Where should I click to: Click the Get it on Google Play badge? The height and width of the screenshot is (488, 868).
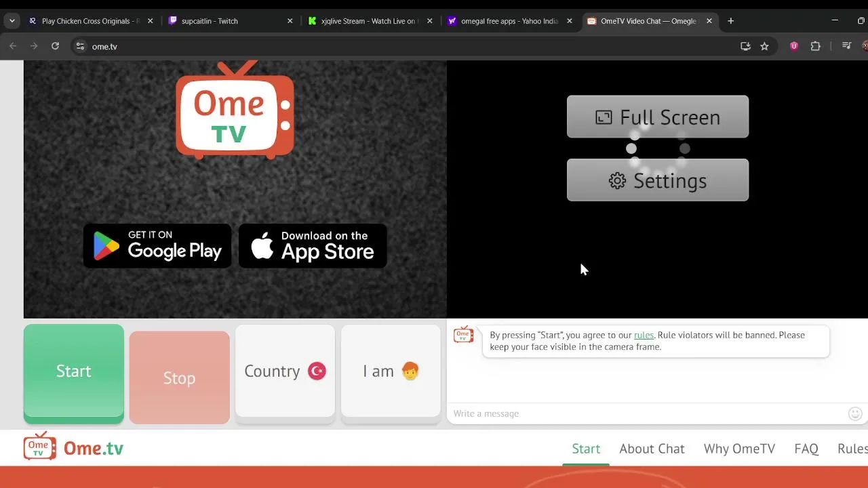tap(157, 245)
